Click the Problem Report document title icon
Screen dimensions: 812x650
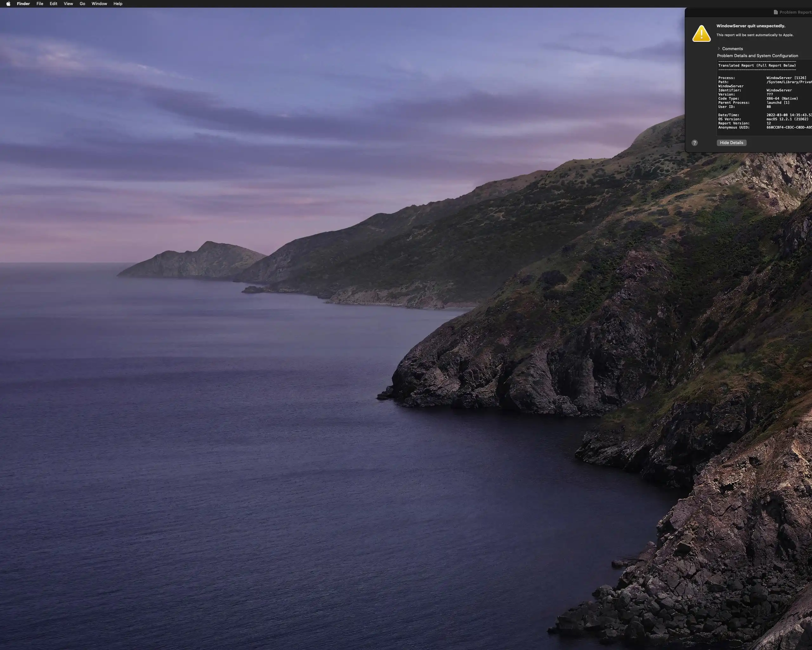[x=776, y=12]
